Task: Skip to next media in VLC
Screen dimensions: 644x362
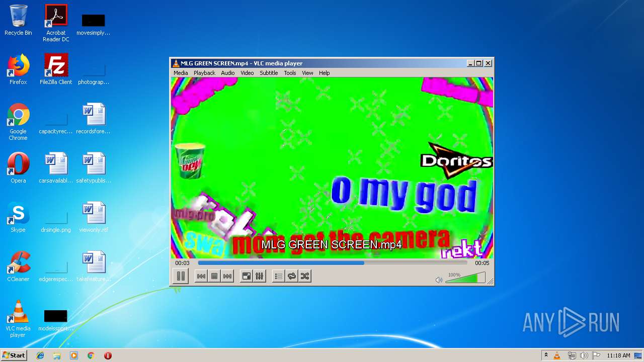Action: [227, 276]
